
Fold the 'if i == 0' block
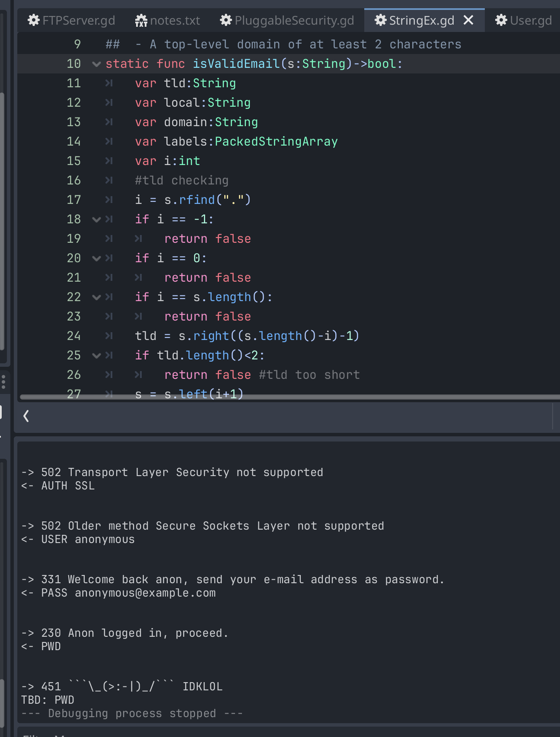[96, 259]
